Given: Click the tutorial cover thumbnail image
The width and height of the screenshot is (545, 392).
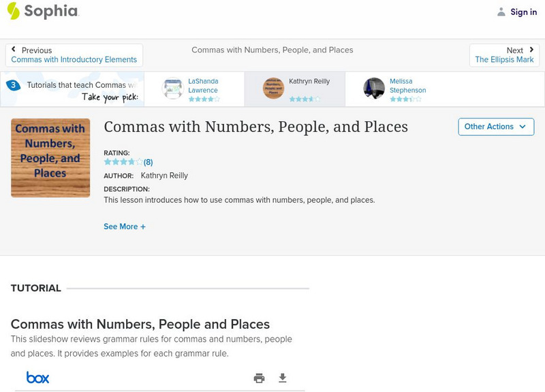Looking at the screenshot, I should 50,157.
